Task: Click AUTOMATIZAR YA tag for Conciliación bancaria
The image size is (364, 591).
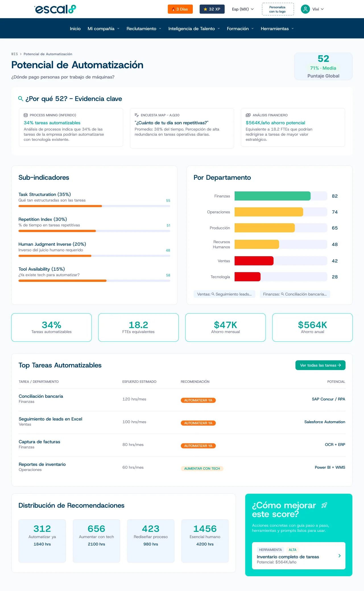Action: tap(198, 400)
